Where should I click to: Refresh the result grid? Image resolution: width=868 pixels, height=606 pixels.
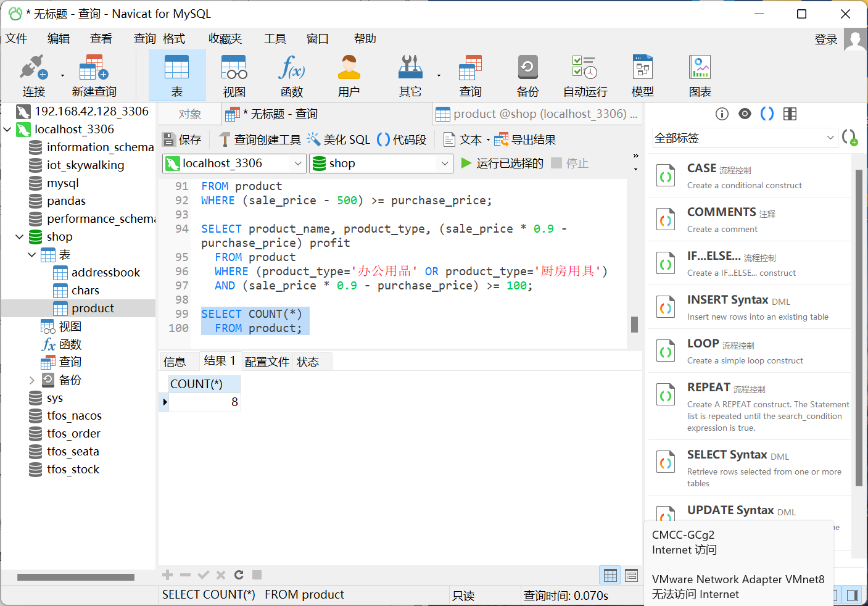[x=239, y=575]
